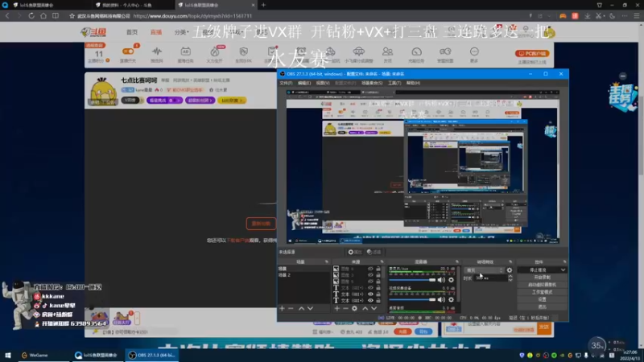Open the scene transition settings gear
The width and height of the screenshot is (644, 362).
510,270
